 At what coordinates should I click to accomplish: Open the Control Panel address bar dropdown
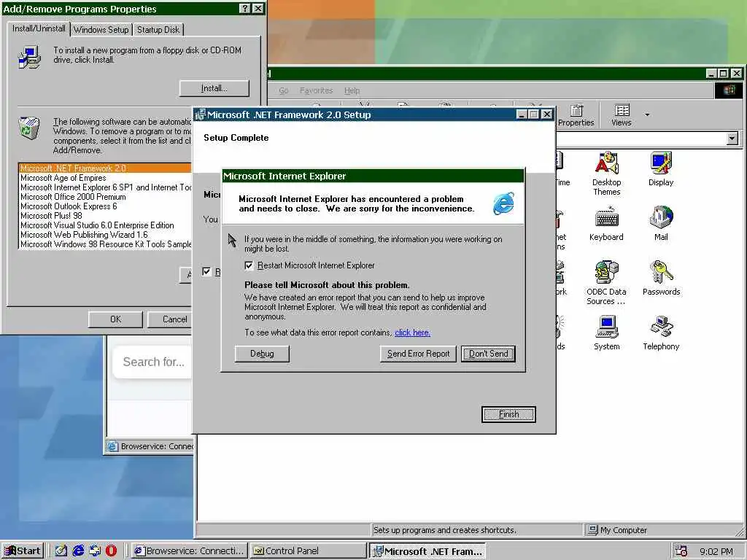pyautogui.click(x=732, y=139)
